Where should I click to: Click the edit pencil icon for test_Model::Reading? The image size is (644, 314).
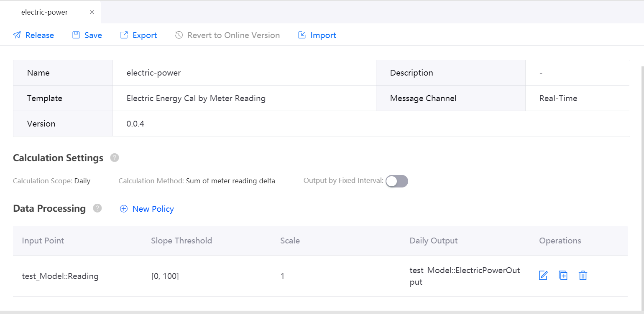(x=543, y=276)
